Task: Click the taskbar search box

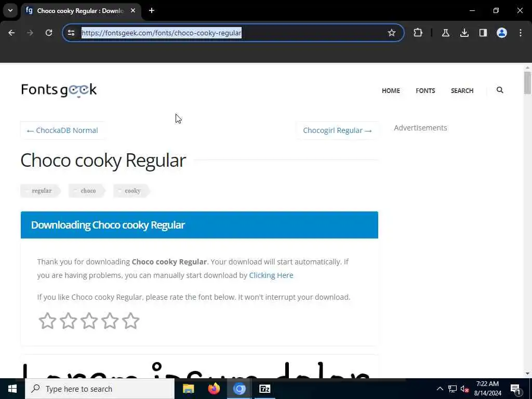Action: coord(100,389)
